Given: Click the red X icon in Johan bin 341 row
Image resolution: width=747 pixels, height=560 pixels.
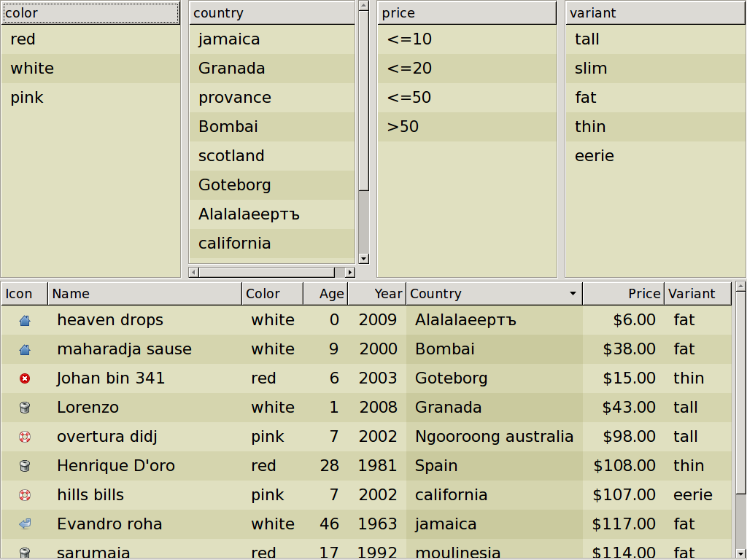Looking at the screenshot, I should pos(25,378).
